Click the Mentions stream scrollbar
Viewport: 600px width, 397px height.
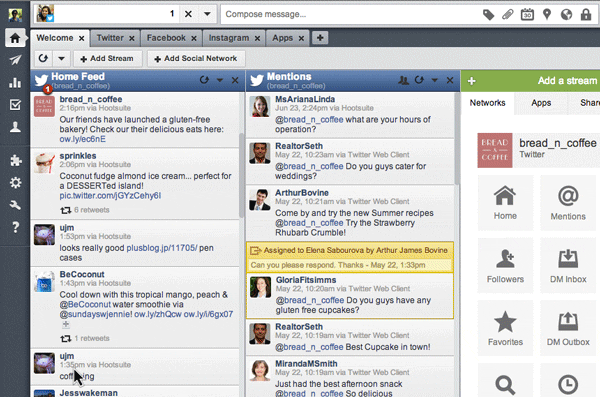[457, 139]
